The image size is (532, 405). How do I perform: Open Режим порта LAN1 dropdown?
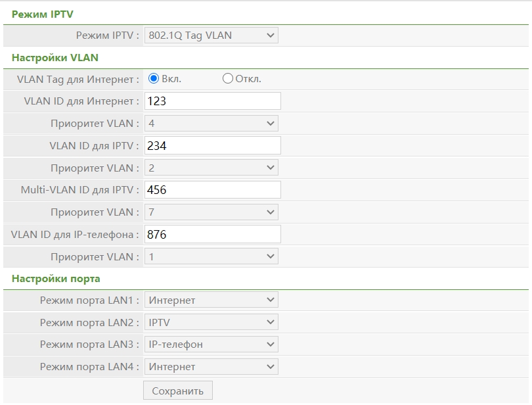211,300
